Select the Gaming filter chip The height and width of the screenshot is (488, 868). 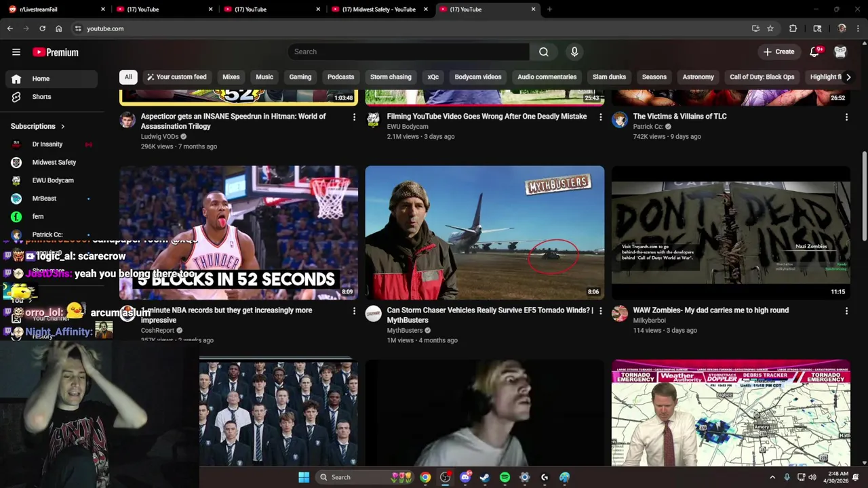[300, 77]
